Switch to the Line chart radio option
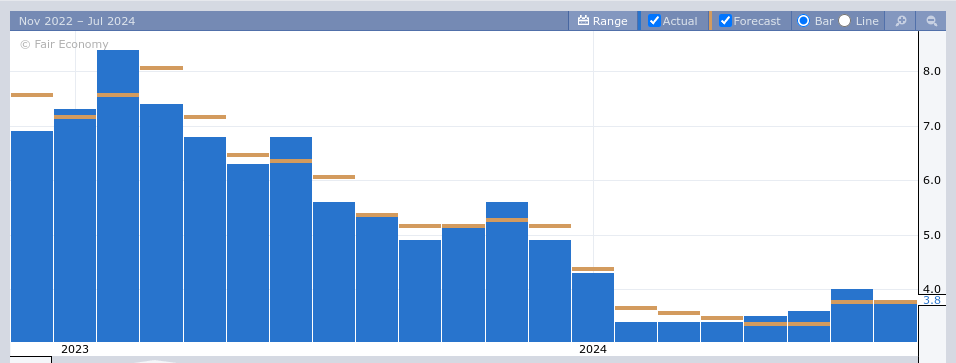This screenshot has height=363, width=956. 844,21
